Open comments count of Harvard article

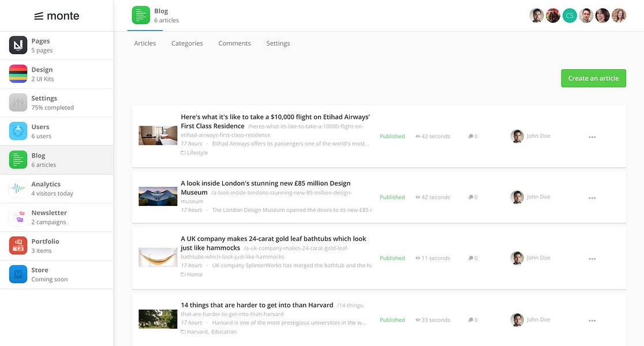tap(473, 319)
